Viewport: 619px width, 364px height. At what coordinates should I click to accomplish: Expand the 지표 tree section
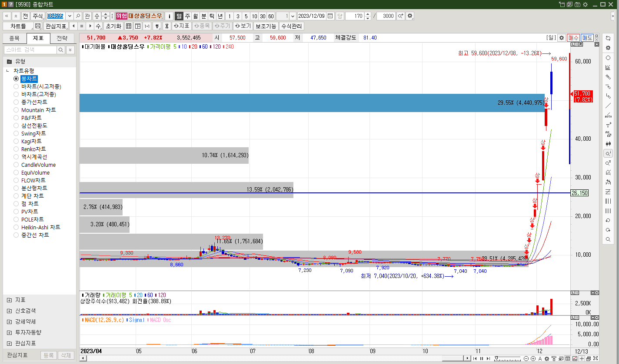pos(10,300)
